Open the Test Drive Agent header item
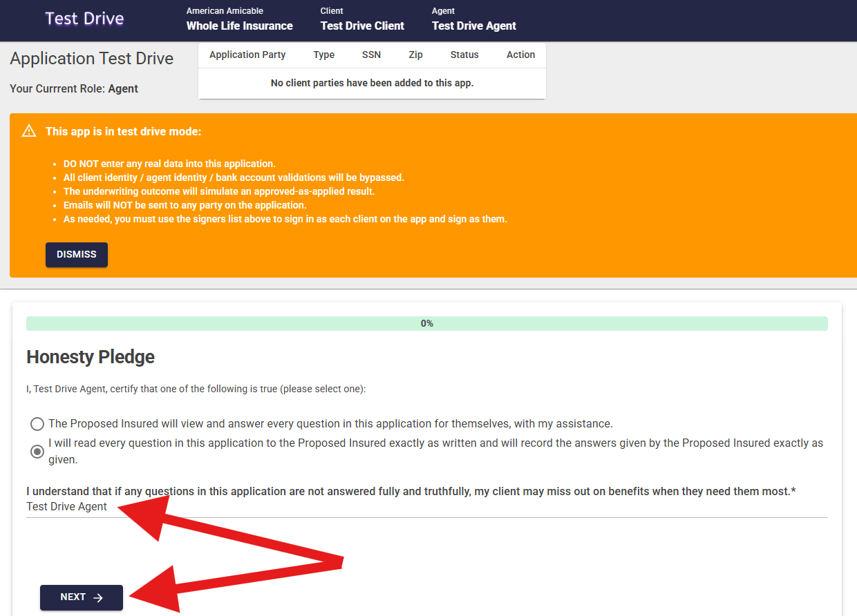The height and width of the screenshot is (616, 857). (473, 26)
